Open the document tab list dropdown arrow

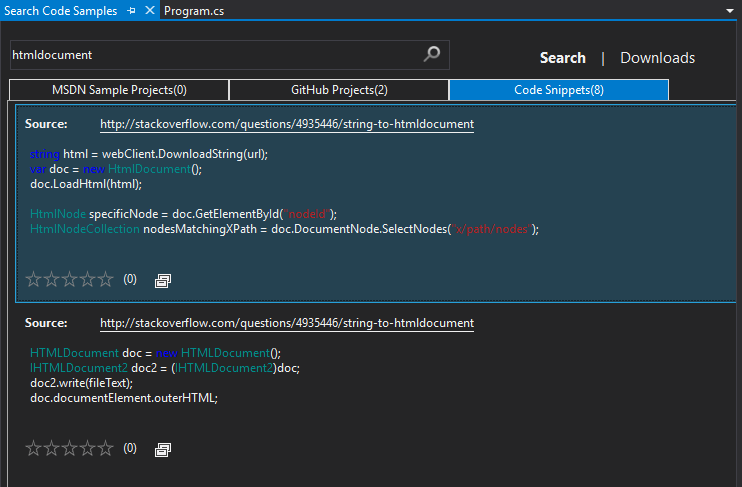tap(730, 11)
